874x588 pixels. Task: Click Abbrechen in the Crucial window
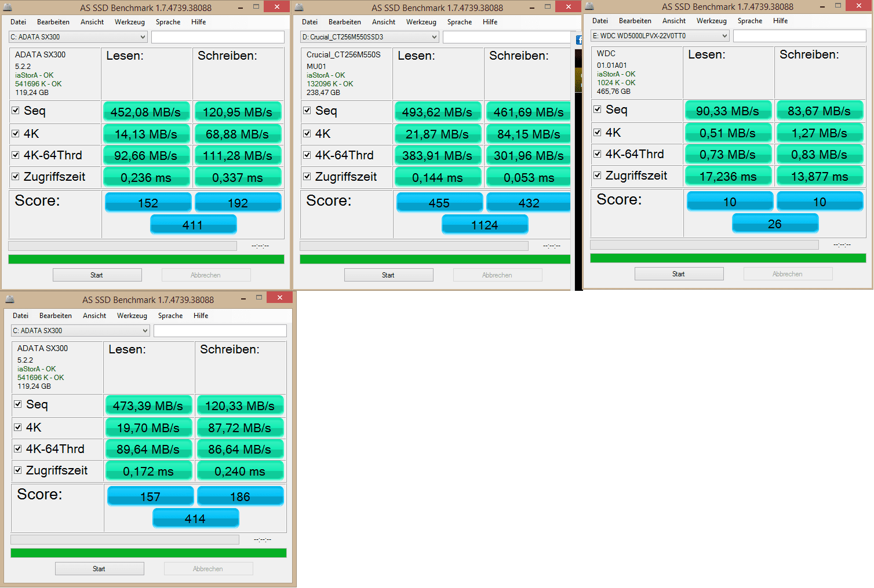[x=497, y=275]
